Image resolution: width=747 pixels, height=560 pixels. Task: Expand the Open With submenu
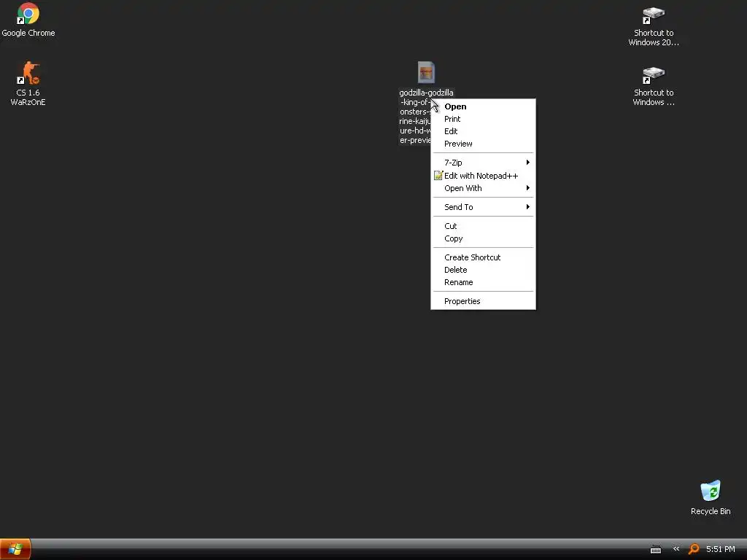click(483, 188)
